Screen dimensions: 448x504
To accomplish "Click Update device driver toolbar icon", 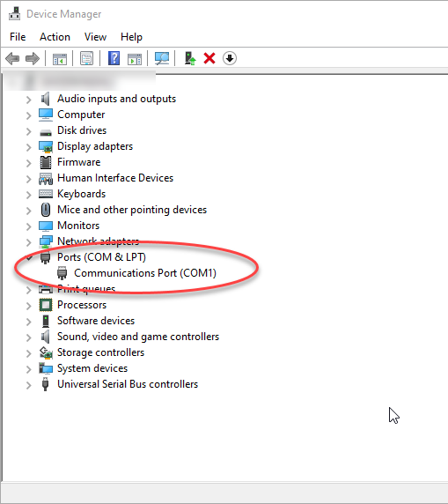I will pyautogui.click(x=190, y=58).
